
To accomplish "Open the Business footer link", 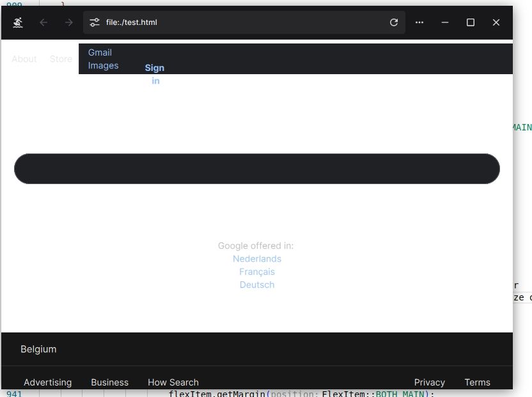I will tap(109, 382).
